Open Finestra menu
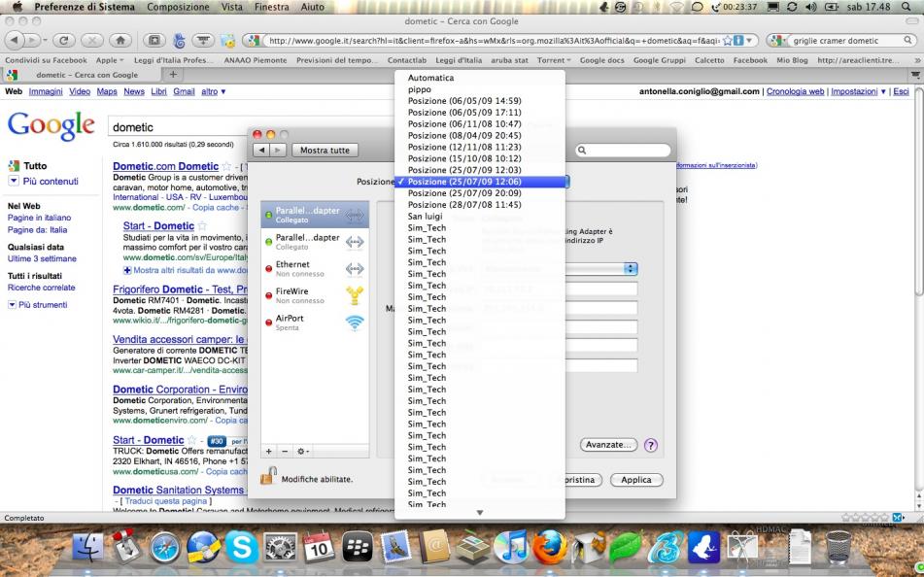 click(x=272, y=7)
